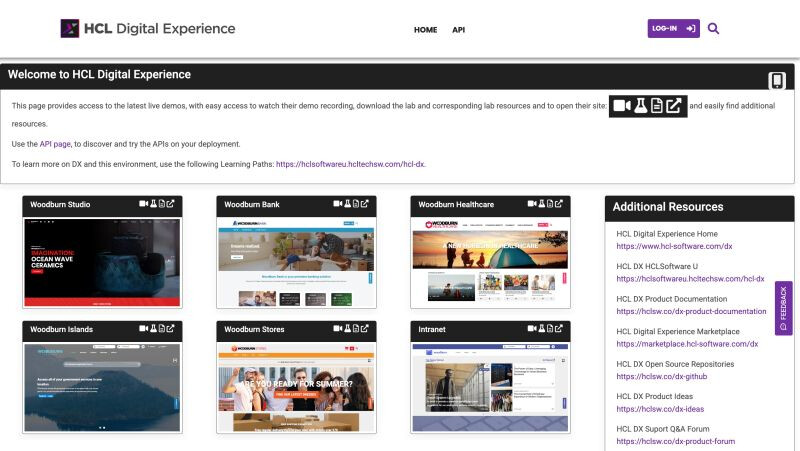Open the Woodburn Islands site thumbnail
The image size is (800, 451).
tap(103, 387)
